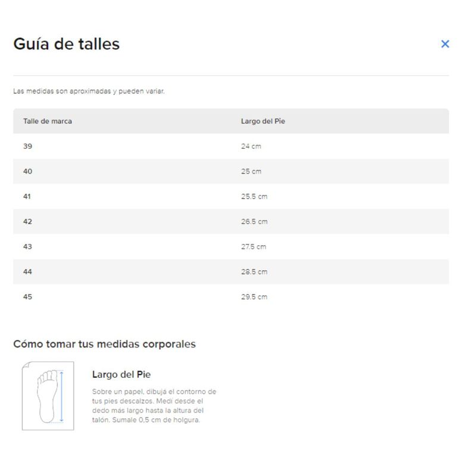Click size 41 row
Screen dimensions: 476x476
coord(231,196)
